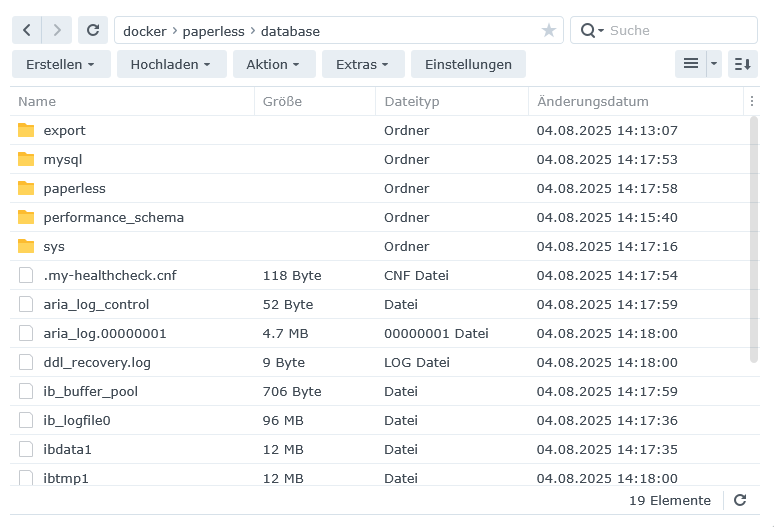Viewport: 774px width, 527px height.
Task: Select the paperless folder icon
Action: 26,188
